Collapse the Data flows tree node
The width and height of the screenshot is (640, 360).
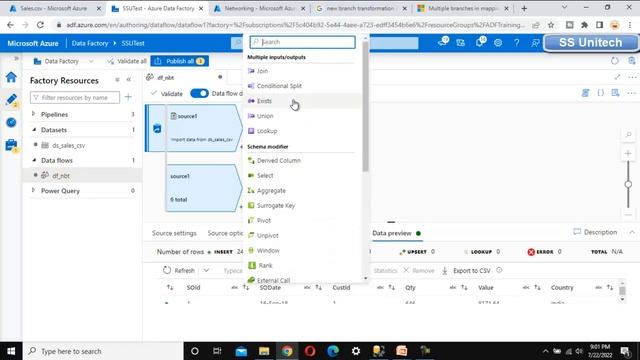(33, 160)
